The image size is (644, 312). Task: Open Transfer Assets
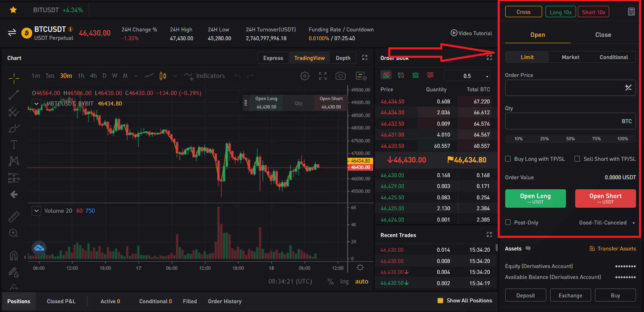click(x=613, y=248)
